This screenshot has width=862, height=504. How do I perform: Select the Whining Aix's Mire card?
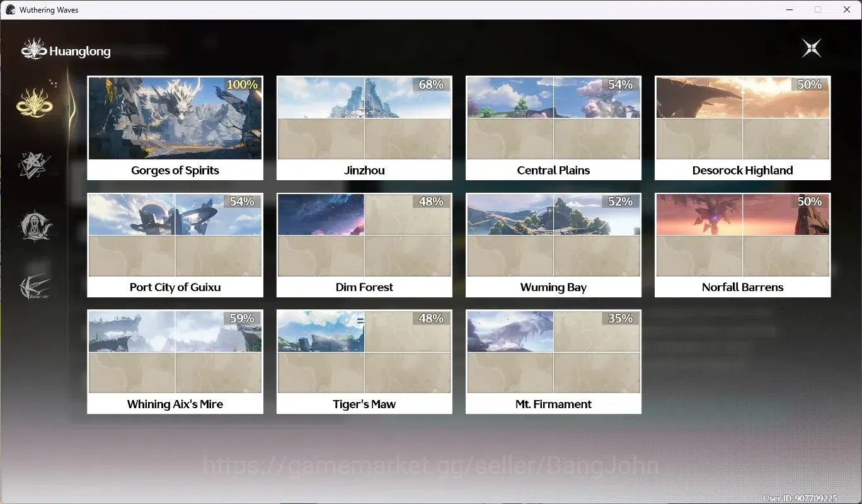[x=175, y=362]
